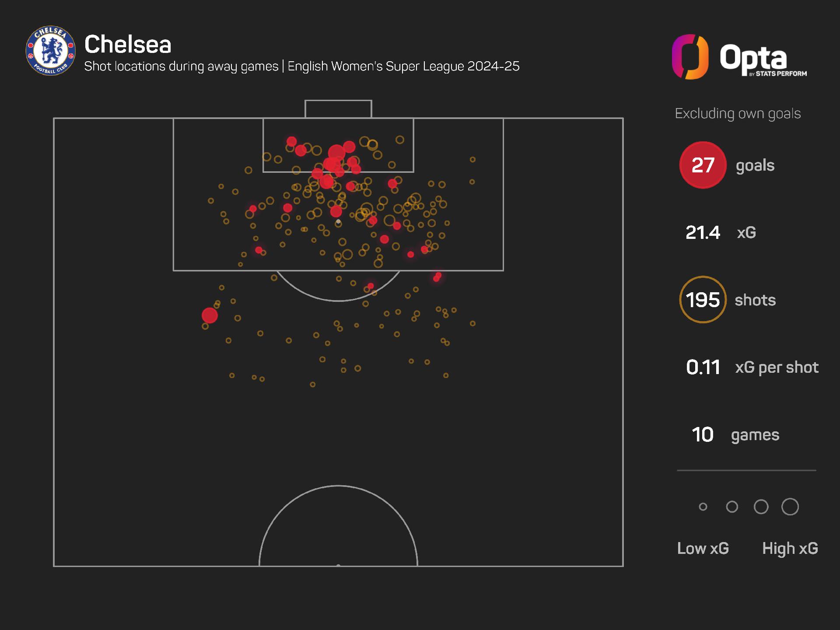The height and width of the screenshot is (630, 840).
Task: Click the 'Shot locations during away games' subtitle
Action: coord(181,66)
